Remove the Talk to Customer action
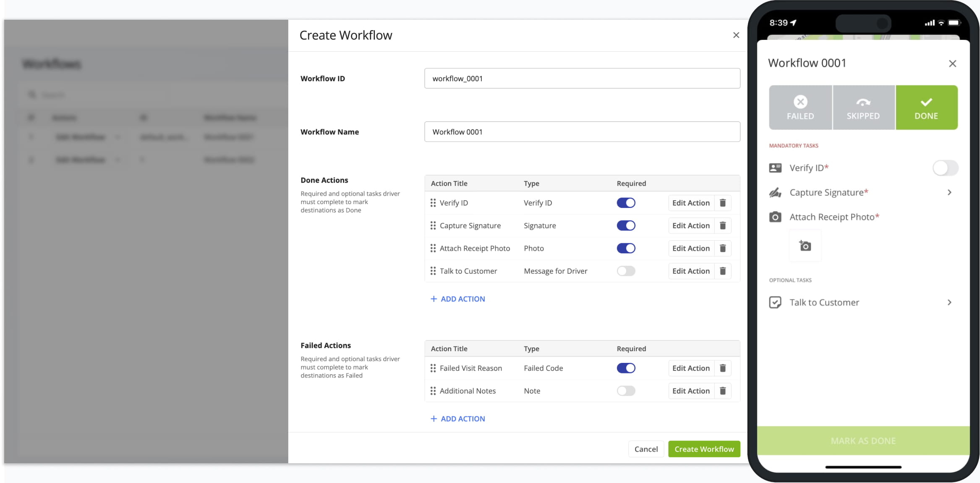The height and width of the screenshot is (483, 980). 722,271
